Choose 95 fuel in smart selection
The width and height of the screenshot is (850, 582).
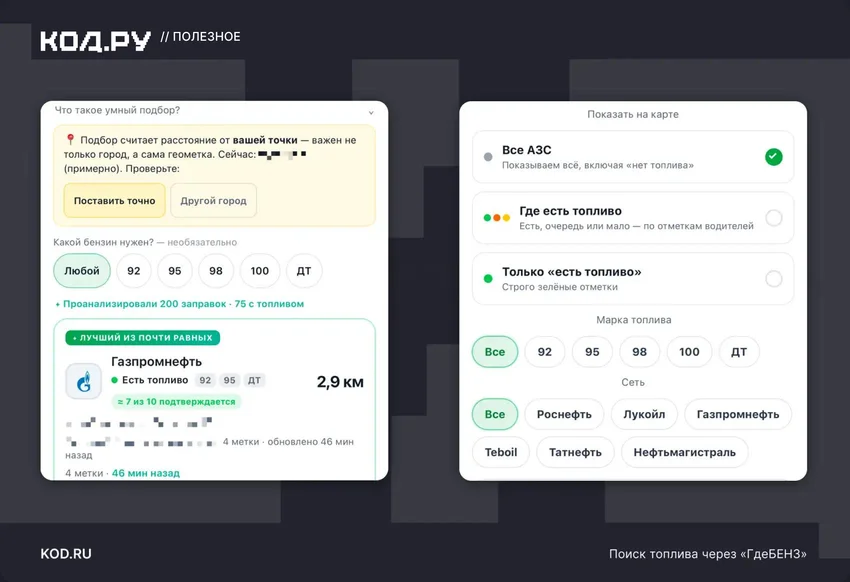(x=175, y=270)
